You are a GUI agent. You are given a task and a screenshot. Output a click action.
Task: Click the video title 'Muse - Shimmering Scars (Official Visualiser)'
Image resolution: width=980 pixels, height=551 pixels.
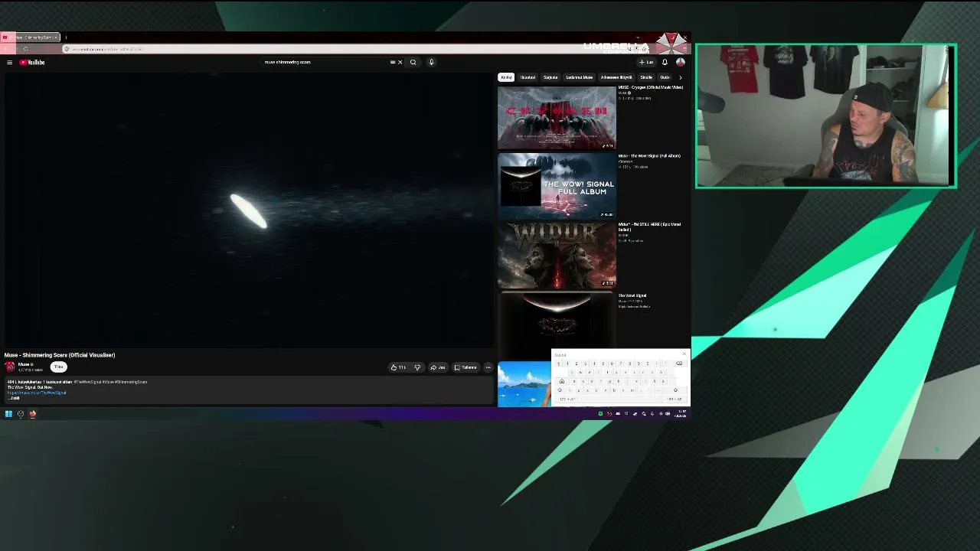(x=60, y=355)
